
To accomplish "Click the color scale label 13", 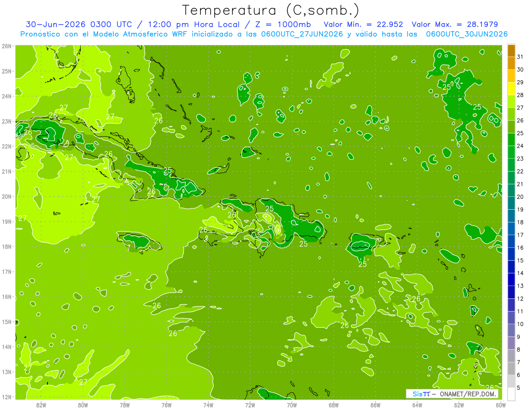I will (x=520, y=286).
